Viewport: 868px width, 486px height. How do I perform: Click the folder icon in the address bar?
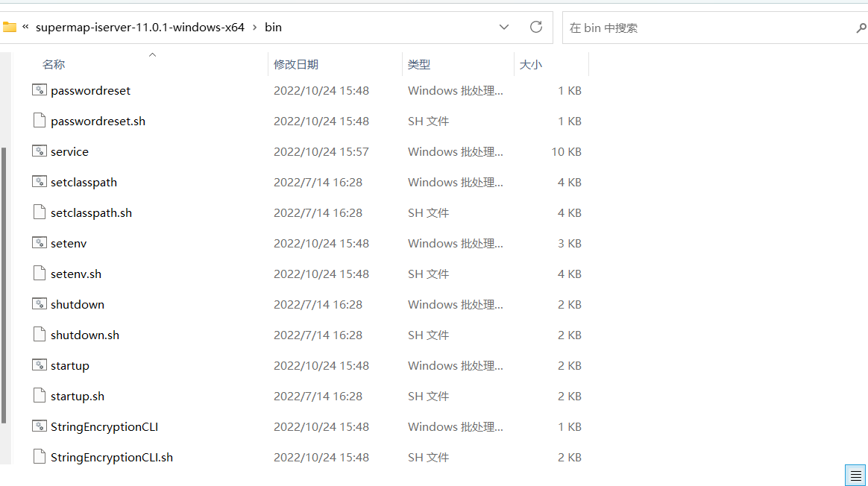pyautogui.click(x=10, y=27)
